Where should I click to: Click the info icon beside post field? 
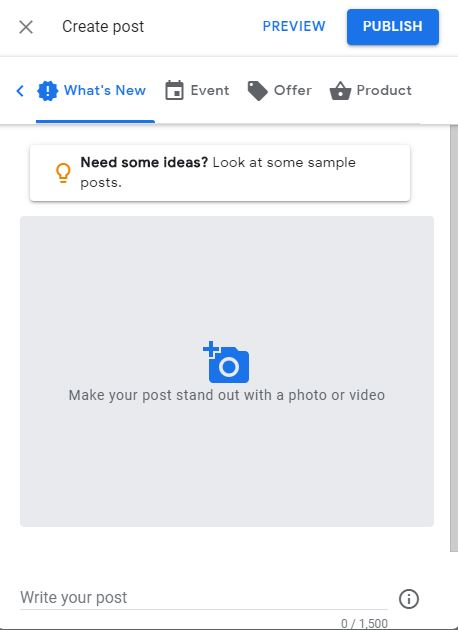[409, 599]
